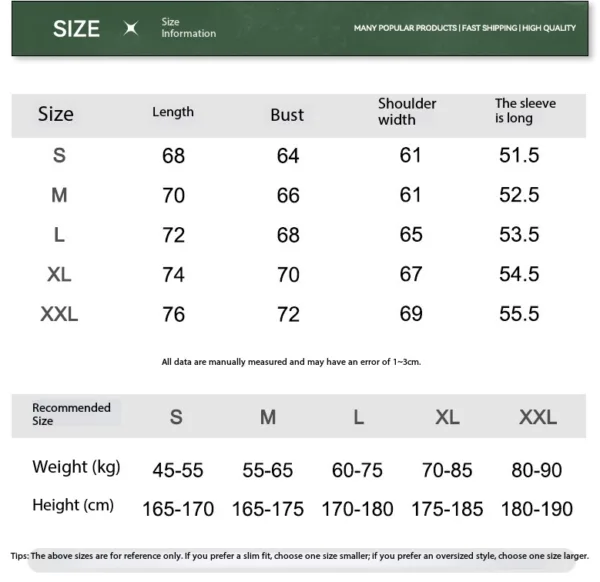
Task: Click the M size length value 70
Action: pyautogui.click(x=174, y=196)
